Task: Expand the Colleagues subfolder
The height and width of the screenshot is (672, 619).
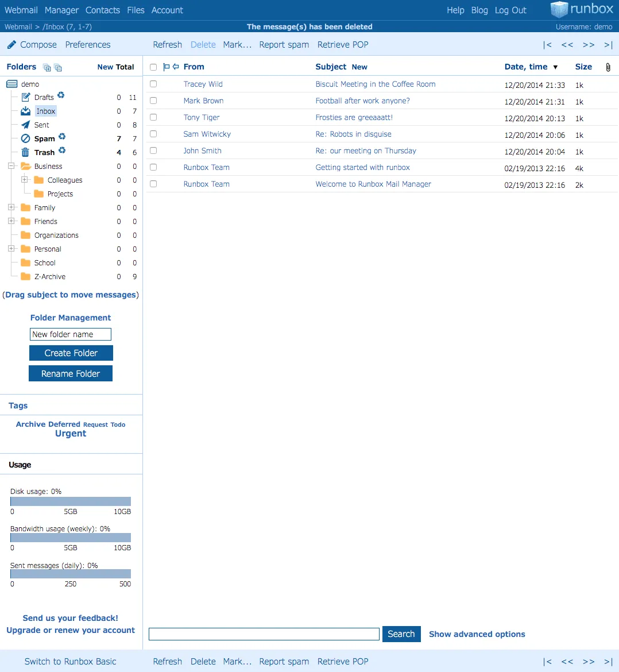Action: [x=24, y=180]
